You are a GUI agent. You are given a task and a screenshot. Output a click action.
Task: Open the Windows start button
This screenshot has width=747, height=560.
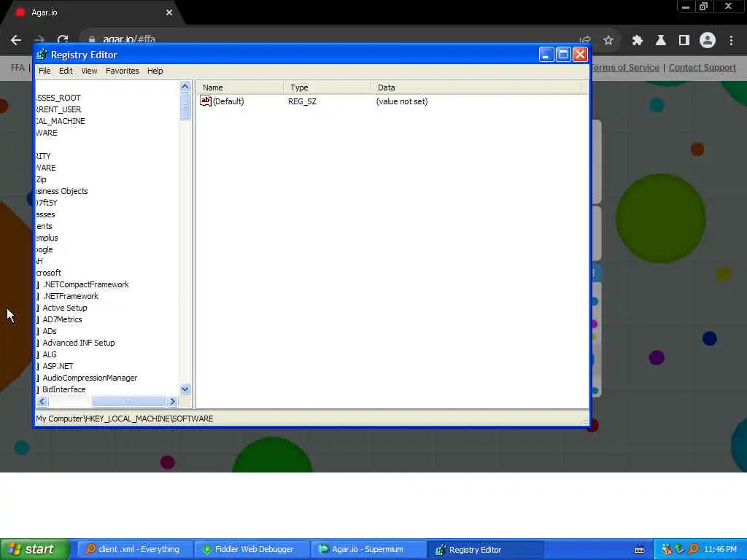click(35, 550)
